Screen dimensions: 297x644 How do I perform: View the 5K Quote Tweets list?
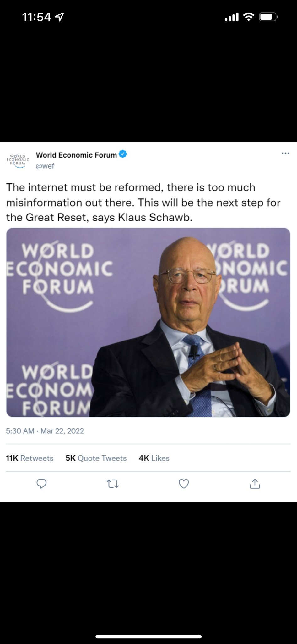96,458
